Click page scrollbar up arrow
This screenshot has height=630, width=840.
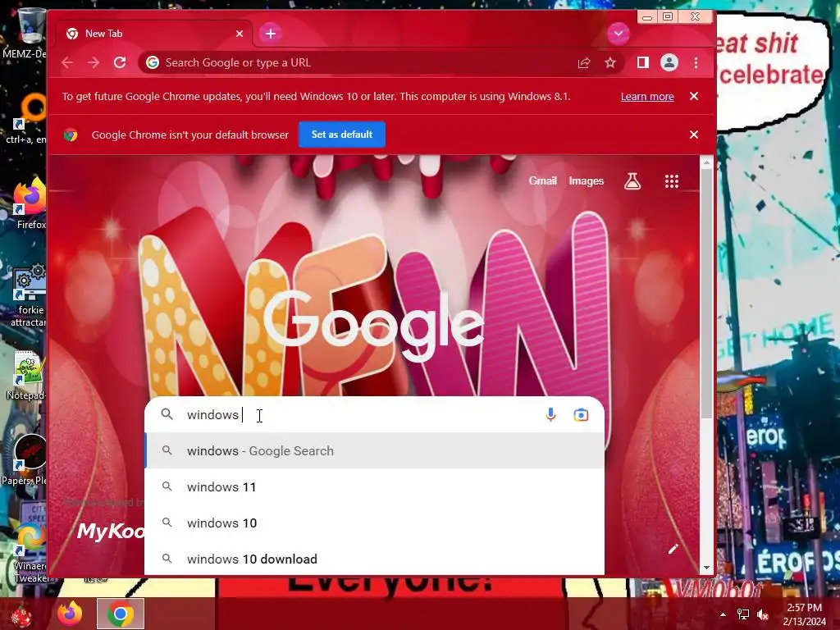[706, 162]
